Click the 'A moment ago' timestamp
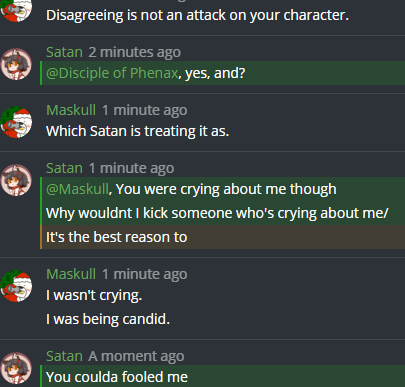Viewport: 405px width, 387px height. (136, 356)
